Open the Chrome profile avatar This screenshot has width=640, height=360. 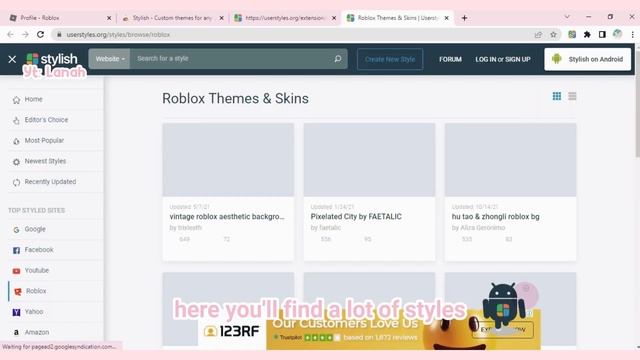(x=617, y=34)
